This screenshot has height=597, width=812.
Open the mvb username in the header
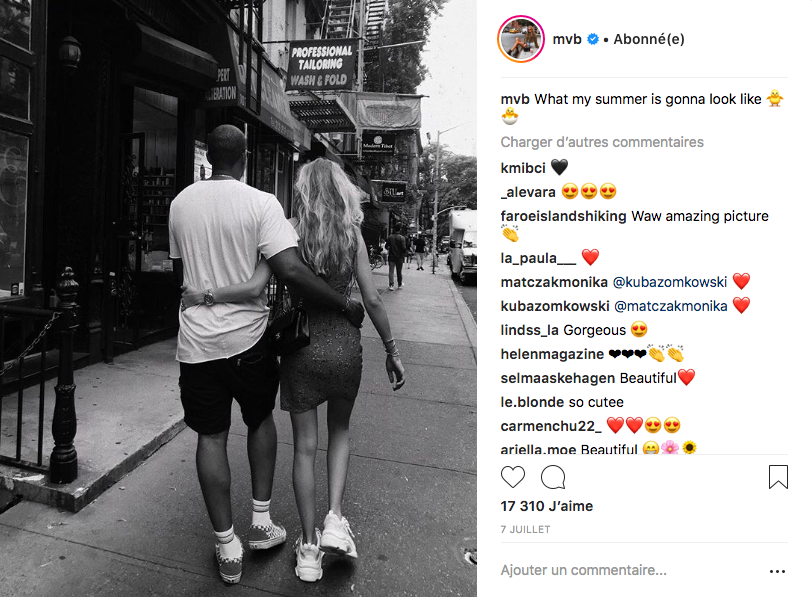coord(567,39)
